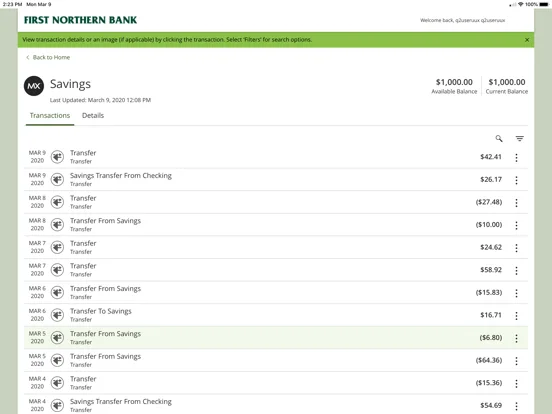Open options menu for ($15.83) transaction
Screen dimensions: 552x414
point(516,293)
